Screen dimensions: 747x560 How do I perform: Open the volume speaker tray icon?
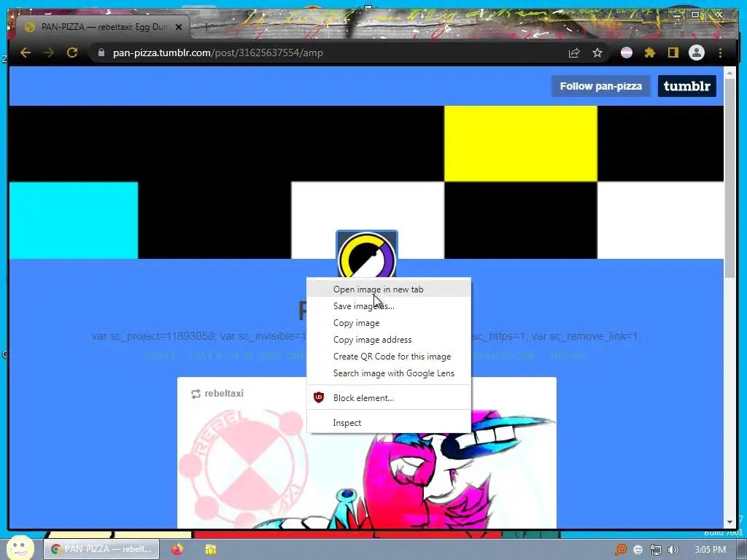[x=673, y=550]
